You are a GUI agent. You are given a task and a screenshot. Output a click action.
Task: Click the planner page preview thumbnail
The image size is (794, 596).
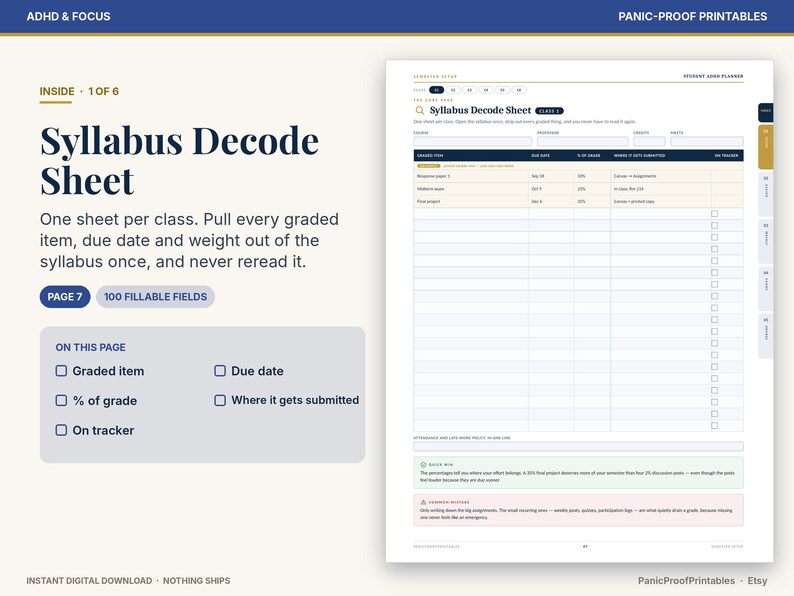coord(579,311)
